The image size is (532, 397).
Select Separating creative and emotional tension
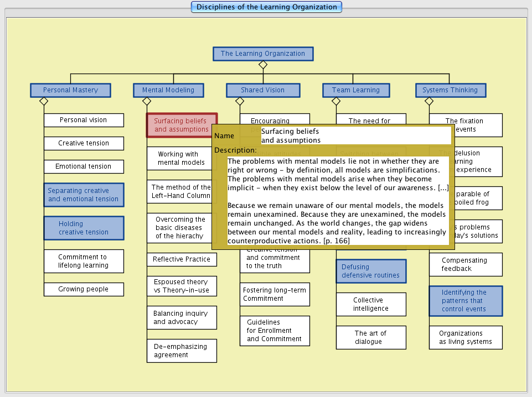pos(84,195)
